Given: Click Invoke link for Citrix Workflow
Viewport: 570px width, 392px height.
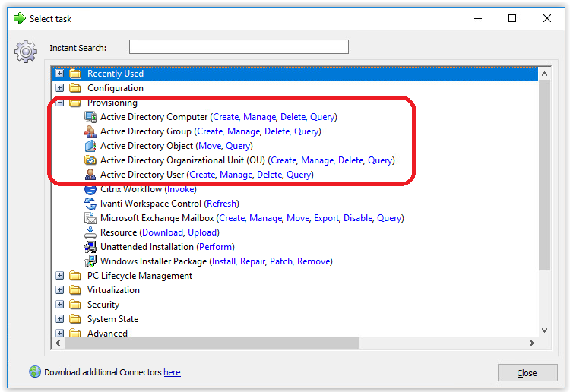Looking at the screenshot, I should point(180,189).
